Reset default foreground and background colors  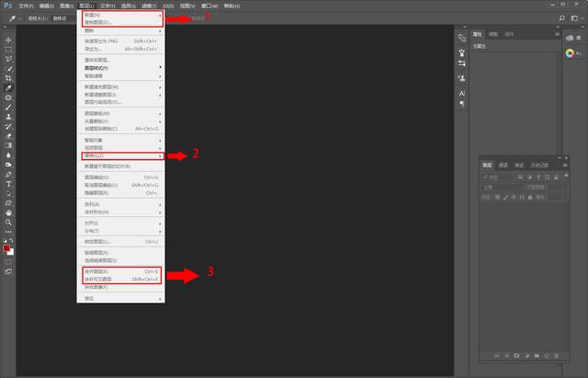pyautogui.click(x=5, y=241)
